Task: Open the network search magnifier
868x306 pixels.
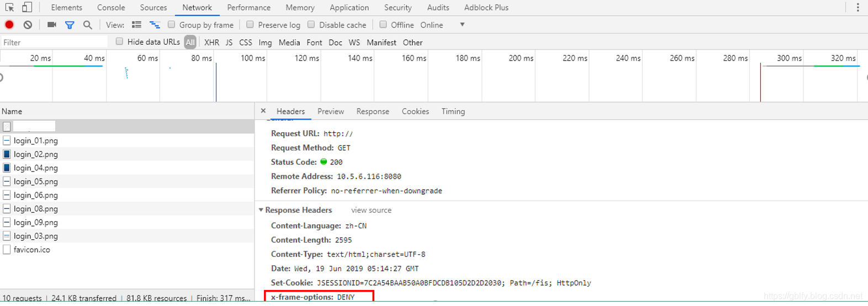Action: point(87,25)
